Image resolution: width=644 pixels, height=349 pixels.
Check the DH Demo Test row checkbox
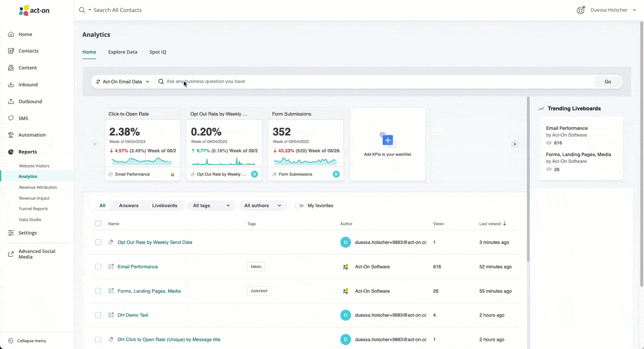[98, 315]
